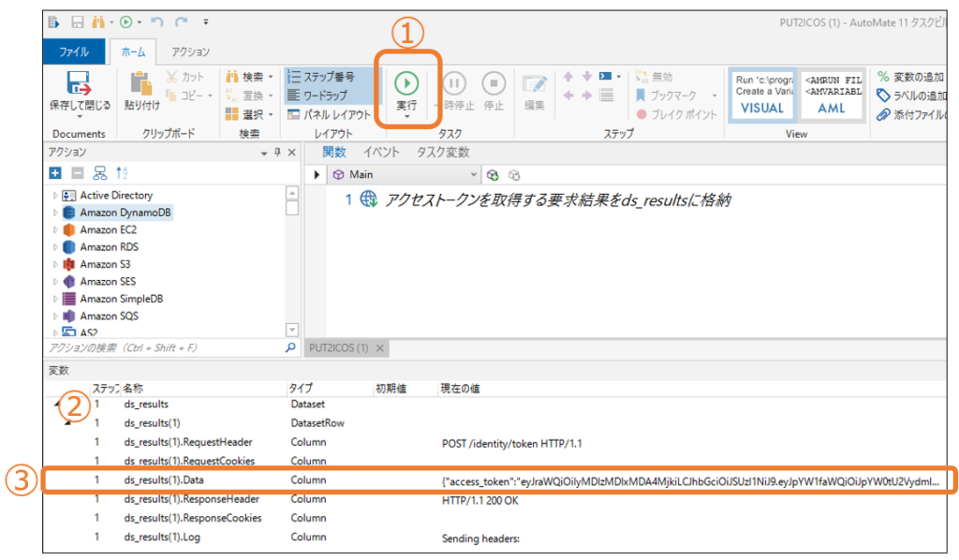Click the 編集 edit step icon

535,92
